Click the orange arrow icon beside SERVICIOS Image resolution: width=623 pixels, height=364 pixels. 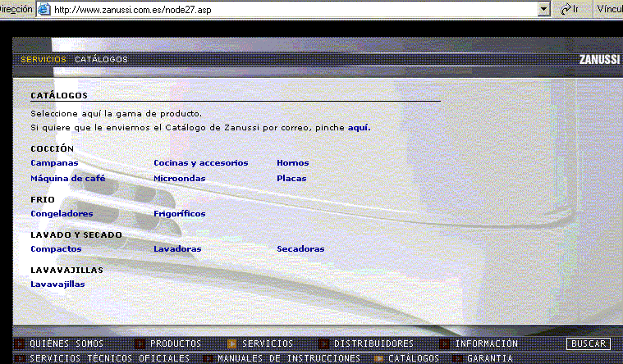click(232, 344)
